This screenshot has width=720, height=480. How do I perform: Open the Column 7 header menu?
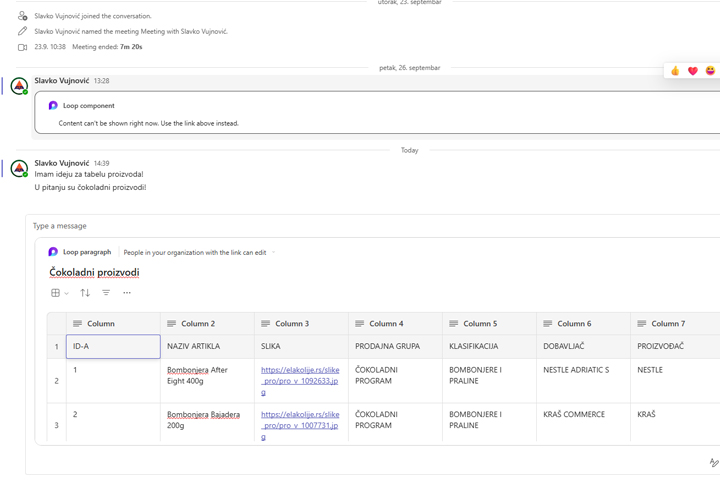[667, 324]
